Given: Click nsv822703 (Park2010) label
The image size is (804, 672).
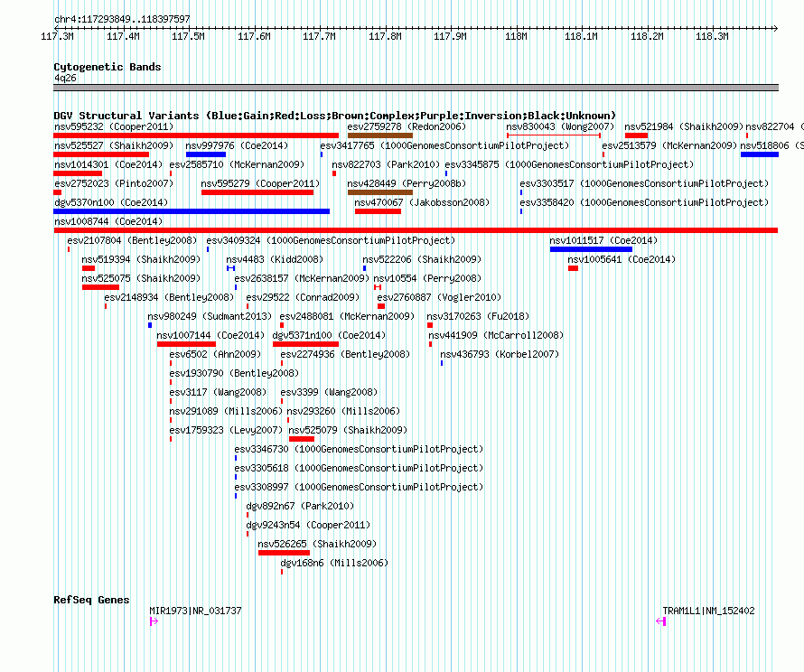Looking at the screenshot, I should coord(386,164).
